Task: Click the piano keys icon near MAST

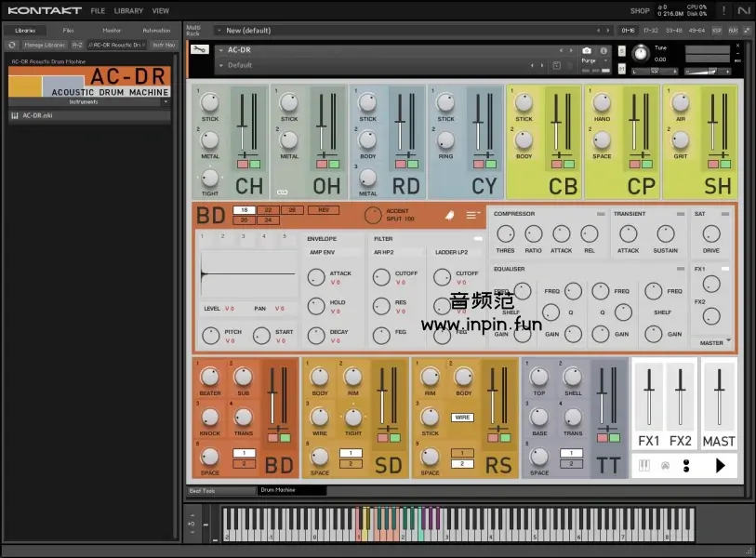Action: pyautogui.click(x=643, y=466)
